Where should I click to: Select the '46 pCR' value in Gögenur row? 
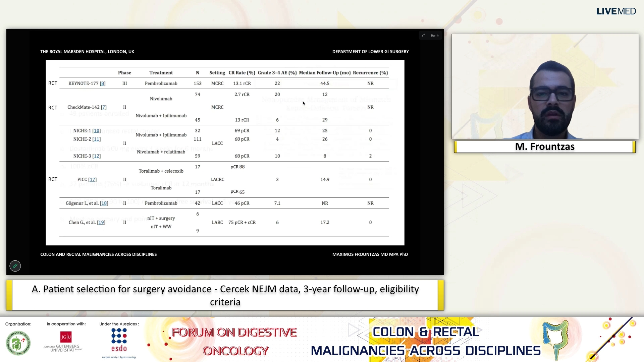(x=242, y=203)
